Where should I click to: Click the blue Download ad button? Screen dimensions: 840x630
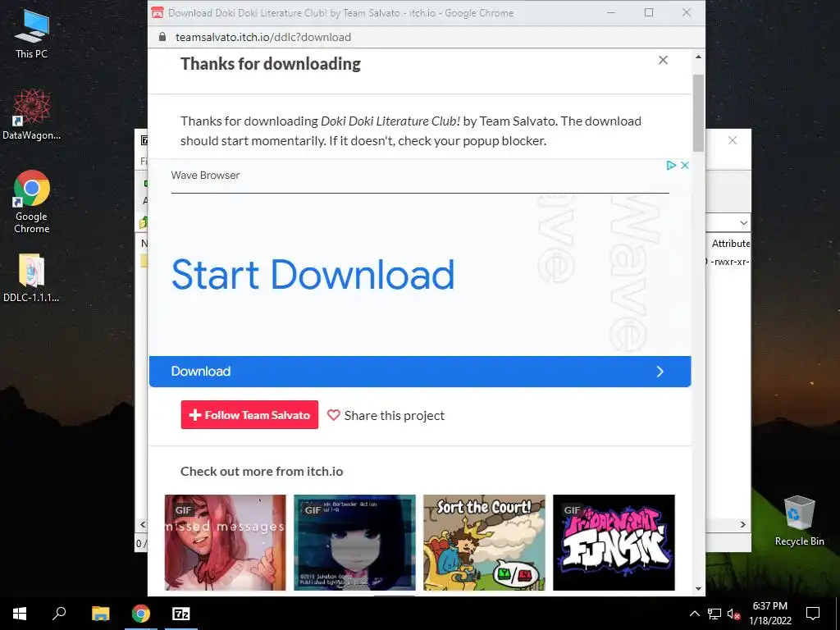(420, 372)
